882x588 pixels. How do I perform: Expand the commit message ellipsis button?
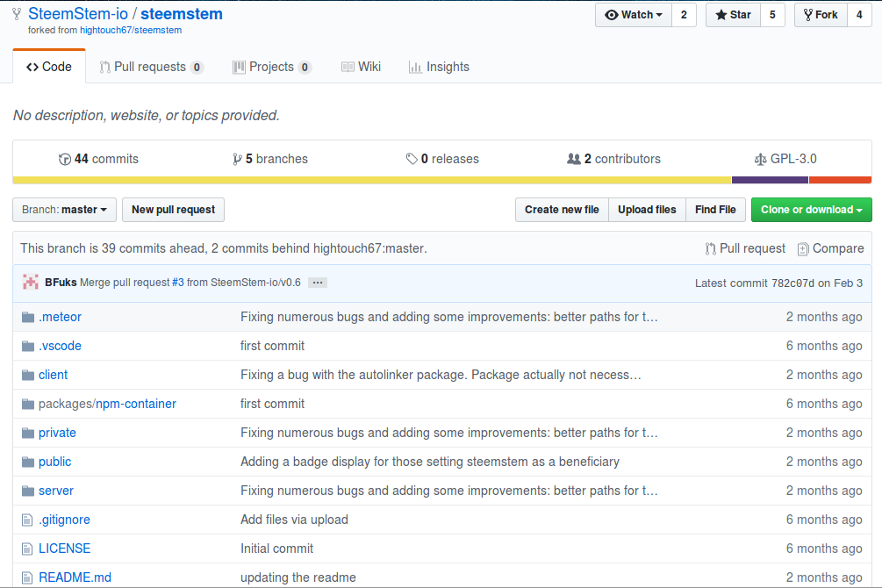317,283
